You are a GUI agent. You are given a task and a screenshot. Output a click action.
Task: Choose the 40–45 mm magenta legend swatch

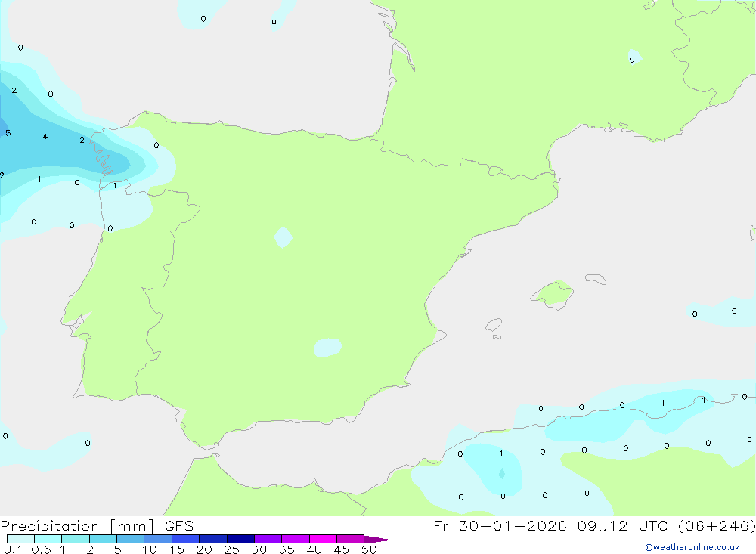[x=323, y=539]
